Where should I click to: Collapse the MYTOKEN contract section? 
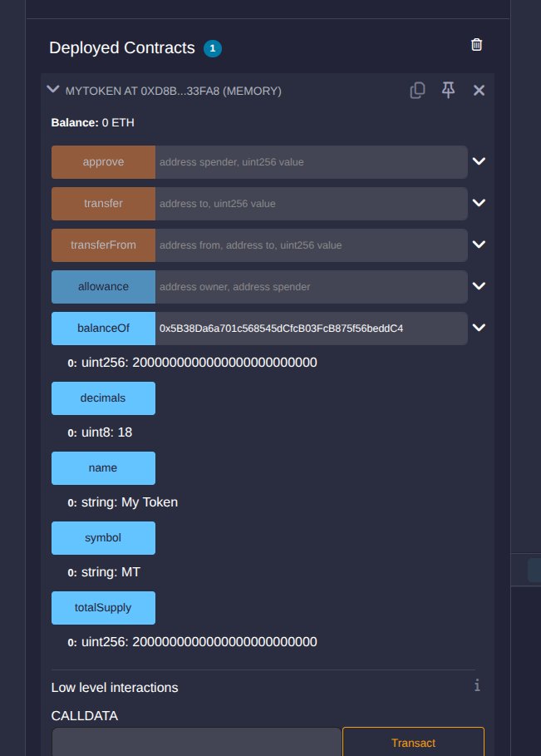pos(53,89)
